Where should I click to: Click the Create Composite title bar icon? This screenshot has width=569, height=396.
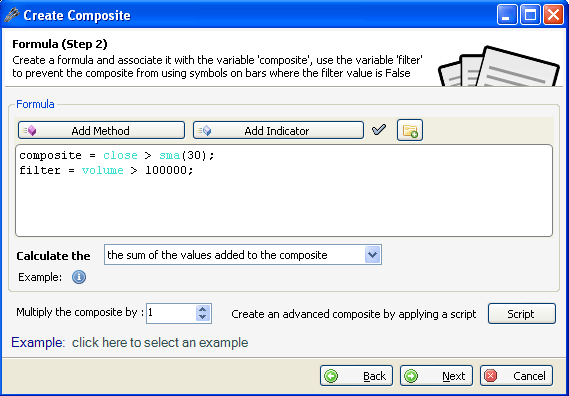click(x=12, y=15)
